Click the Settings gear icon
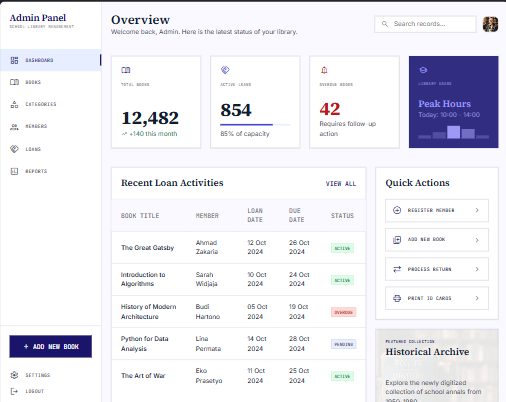Viewport: 506px width, 402px height. point(14,375)
